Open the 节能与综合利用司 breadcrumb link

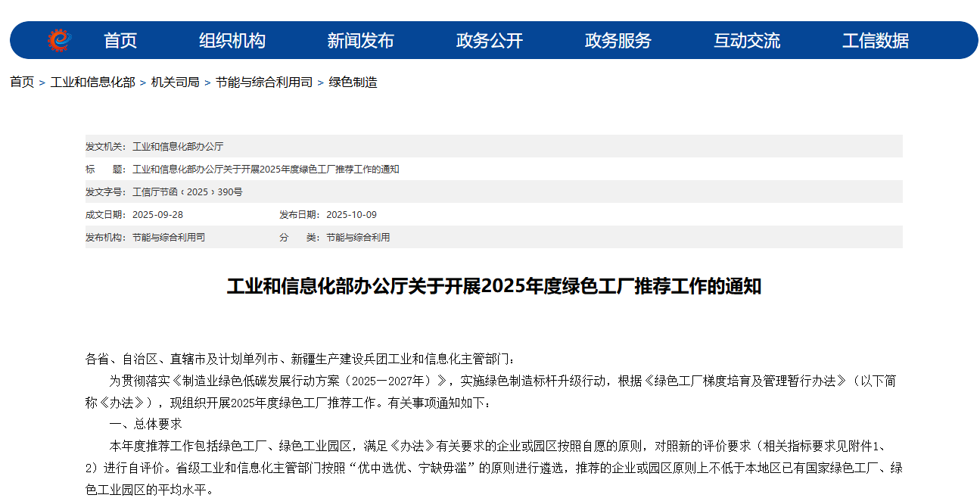pos(264,82)
